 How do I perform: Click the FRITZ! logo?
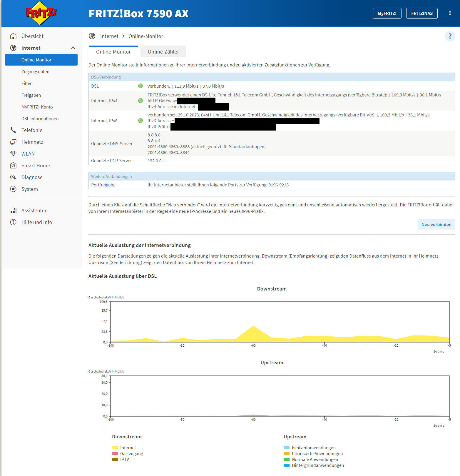(x=41, y=13)
